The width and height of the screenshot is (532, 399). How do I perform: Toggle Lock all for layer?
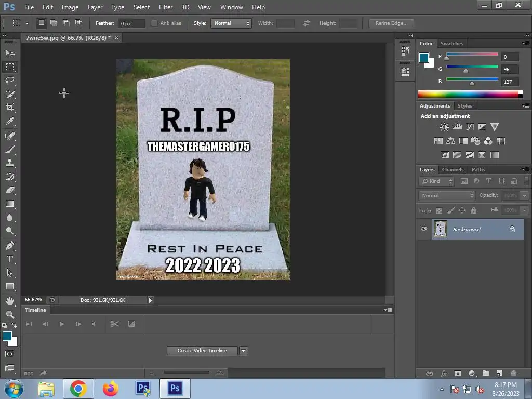pyautogui.click(x=474, y=211)
